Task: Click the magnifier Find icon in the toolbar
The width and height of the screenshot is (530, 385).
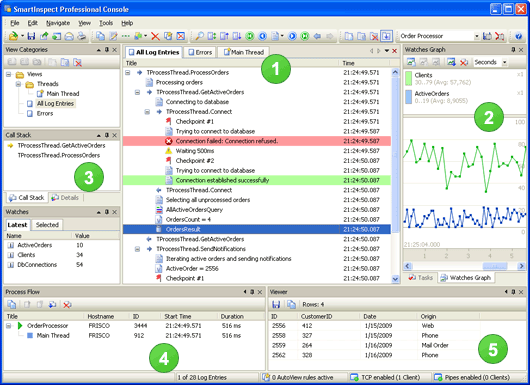Action: pyautogui.click(x=199, y=36)
